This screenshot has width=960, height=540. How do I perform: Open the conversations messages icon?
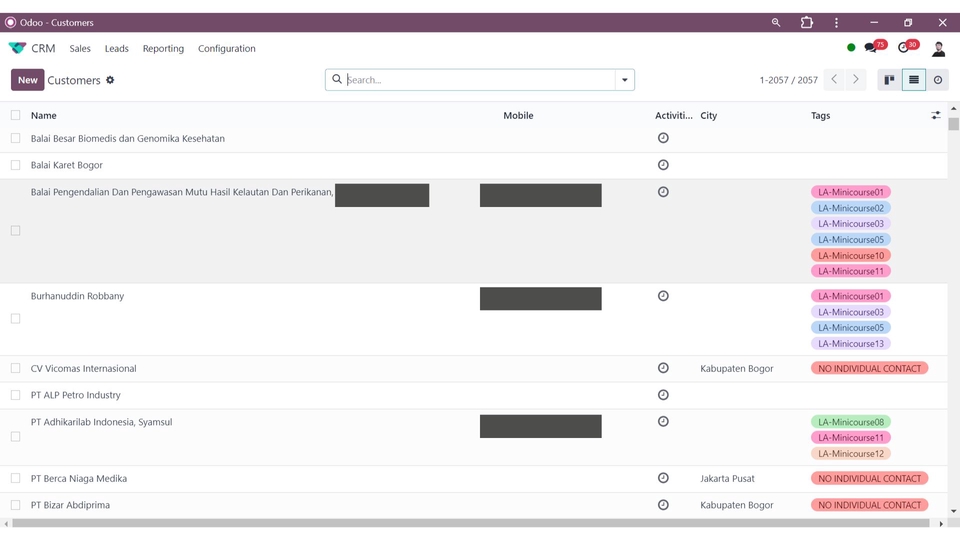tap(871, 48)
